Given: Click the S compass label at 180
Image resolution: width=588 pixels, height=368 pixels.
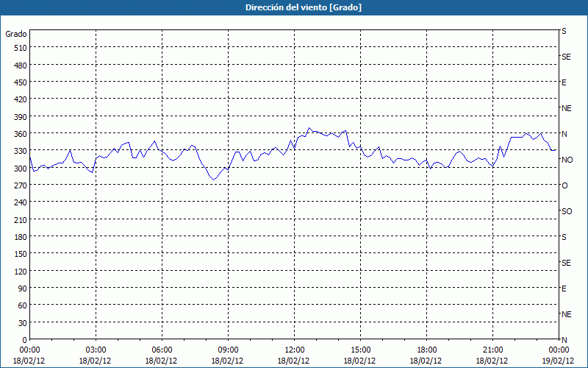Looking at the screenshot, I should click(564, 237).
